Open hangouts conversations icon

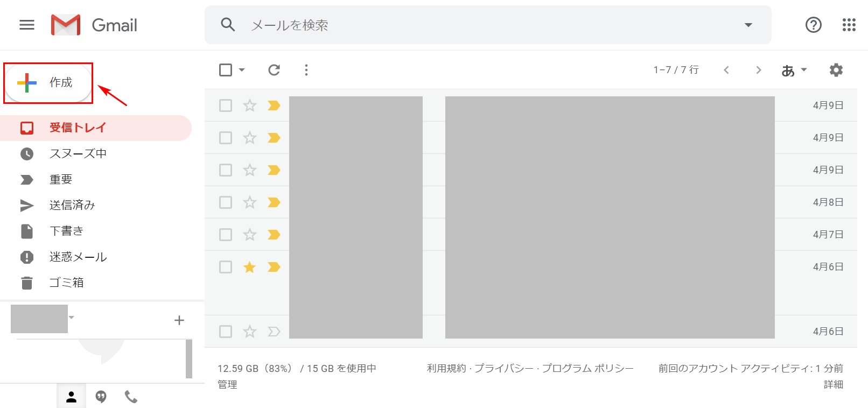[101, 397]
